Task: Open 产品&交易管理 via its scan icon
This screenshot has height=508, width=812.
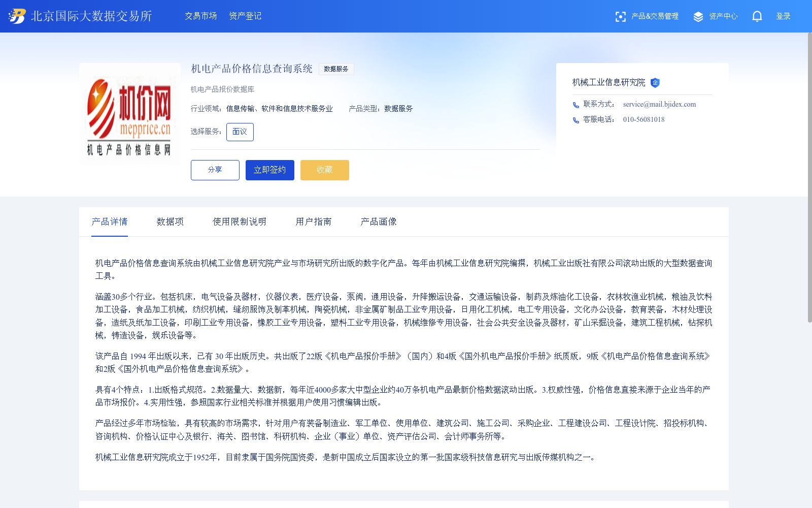Action: tap(621, 16)
